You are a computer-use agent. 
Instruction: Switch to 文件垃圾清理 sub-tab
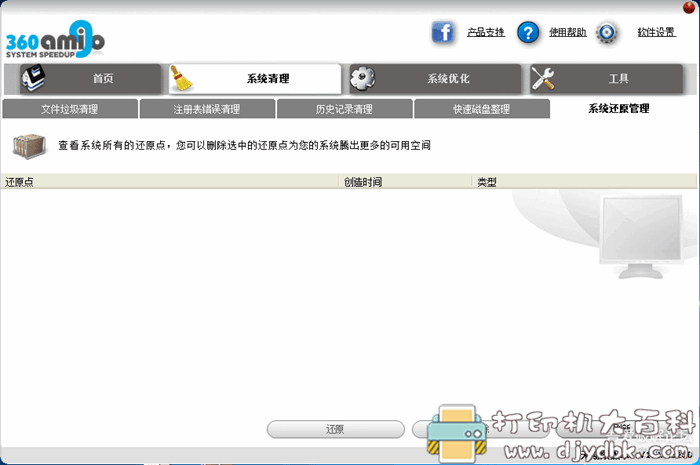(70, 109)
